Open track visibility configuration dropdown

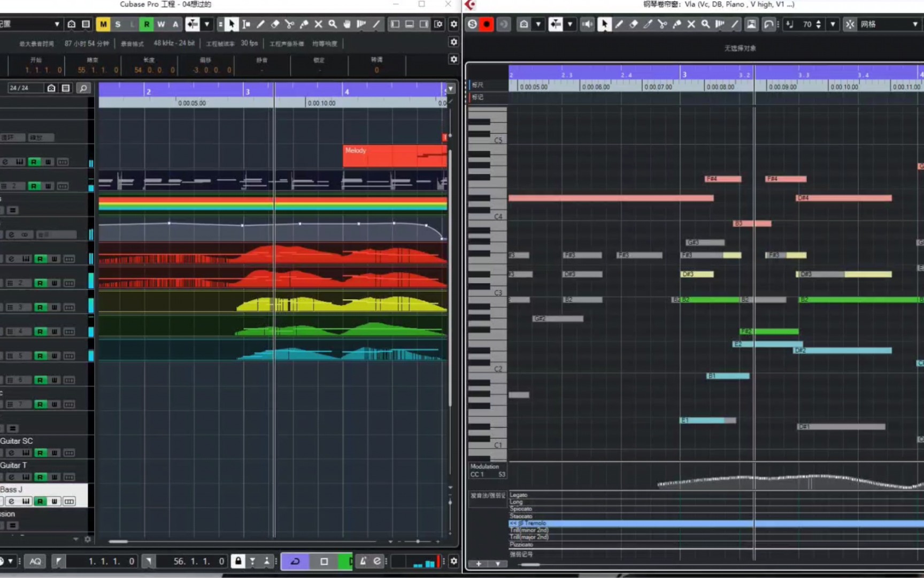pyautogui.click(x=51, y=88)
